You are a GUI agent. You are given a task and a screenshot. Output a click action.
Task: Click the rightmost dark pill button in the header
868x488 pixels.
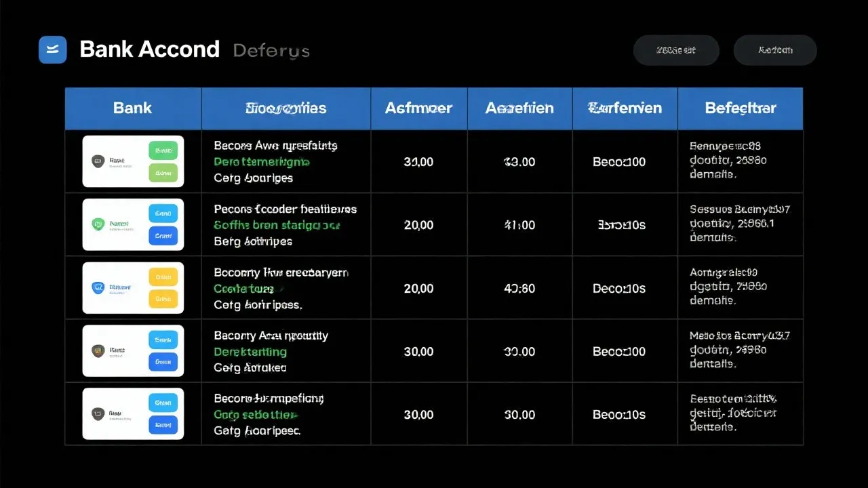pos(775,50)
